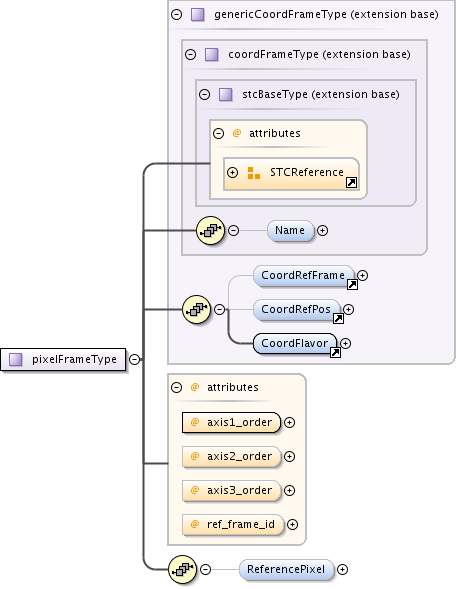457x589 pixels.
Task: Select the ref_frame_id attribute node
Action: 233,524
